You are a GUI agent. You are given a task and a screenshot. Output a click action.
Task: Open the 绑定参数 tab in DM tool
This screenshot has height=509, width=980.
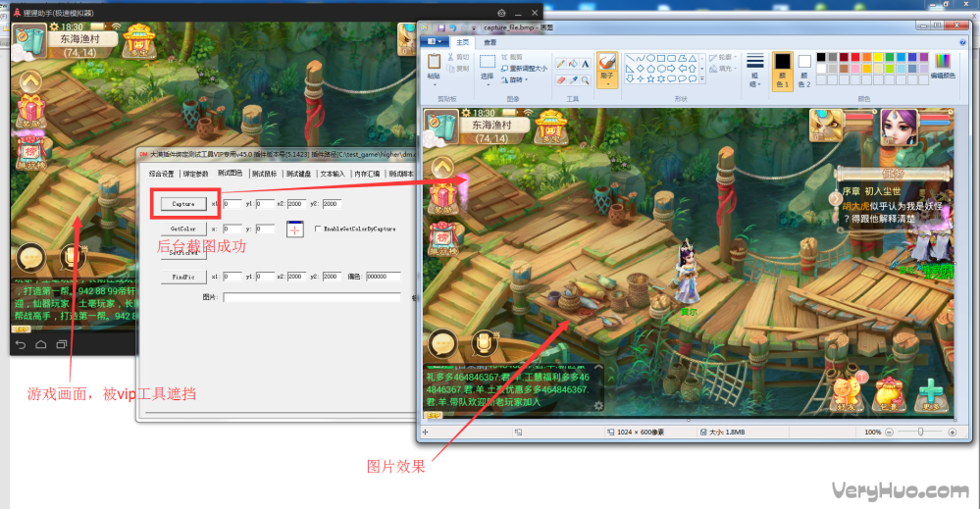pyautogui.click(x=195, y=174)
